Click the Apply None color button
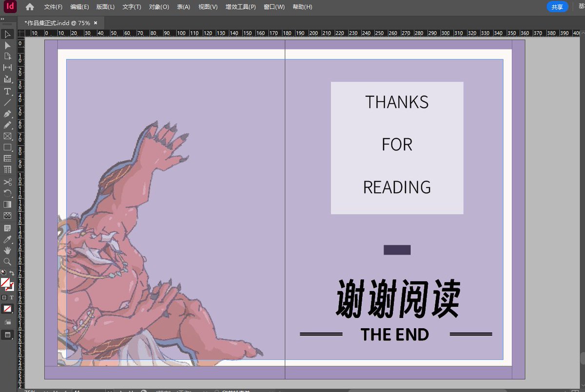This screenshot has height=392, width=585. tap(7, 308)
